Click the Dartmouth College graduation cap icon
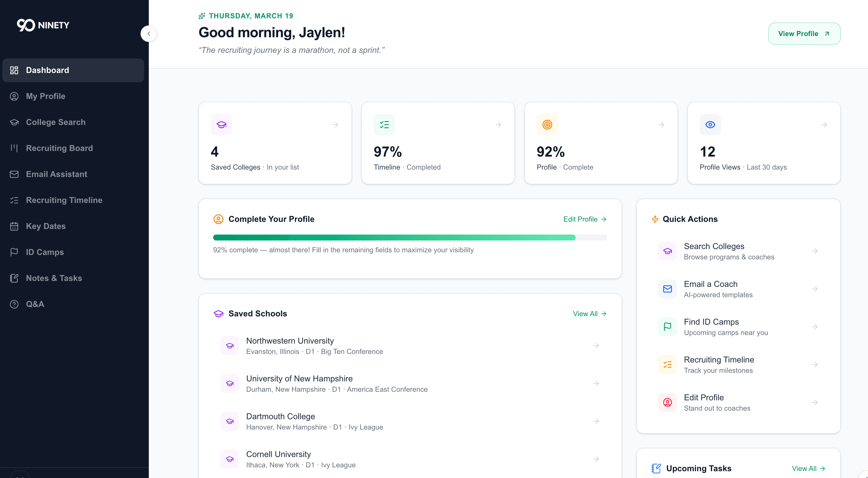This screenshot has height=478, width=868. pyautogui.click(x=230, y=421)
